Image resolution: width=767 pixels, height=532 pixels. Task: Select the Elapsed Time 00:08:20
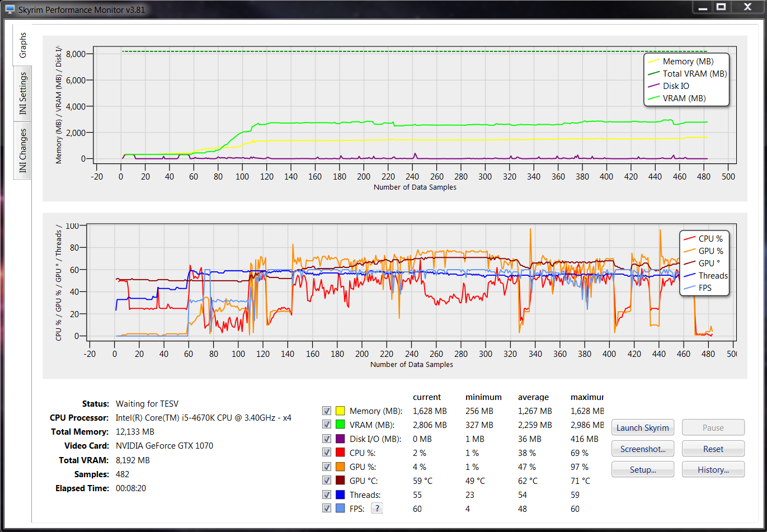(x=132, y=488)
